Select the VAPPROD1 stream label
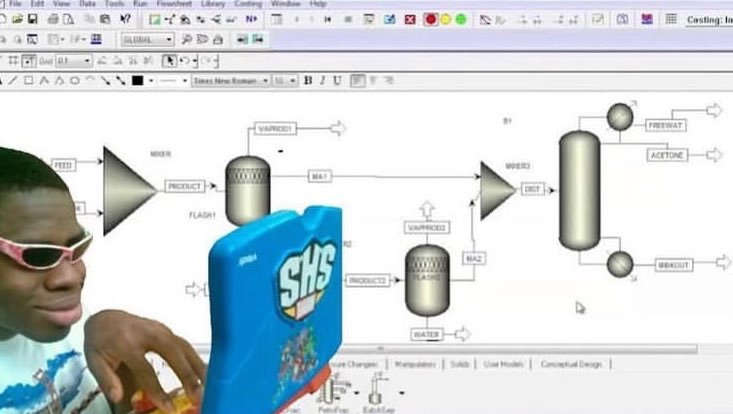The height and width of the screenshot is (414, 733). coord(275,128)
